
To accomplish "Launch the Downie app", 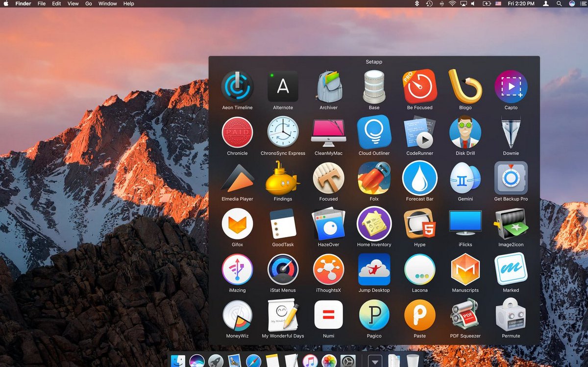I will [x=511, y=131].
